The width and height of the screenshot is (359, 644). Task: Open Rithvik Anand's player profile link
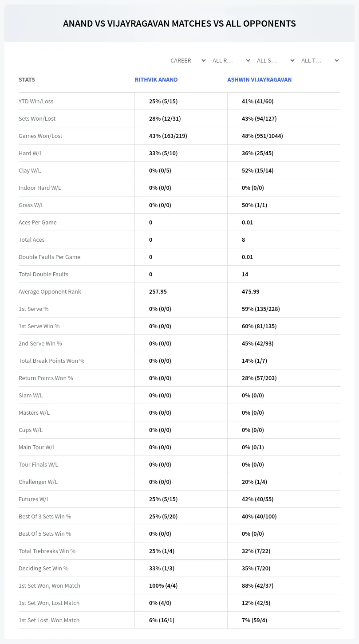pyautogui.click(x=156, y=80)
